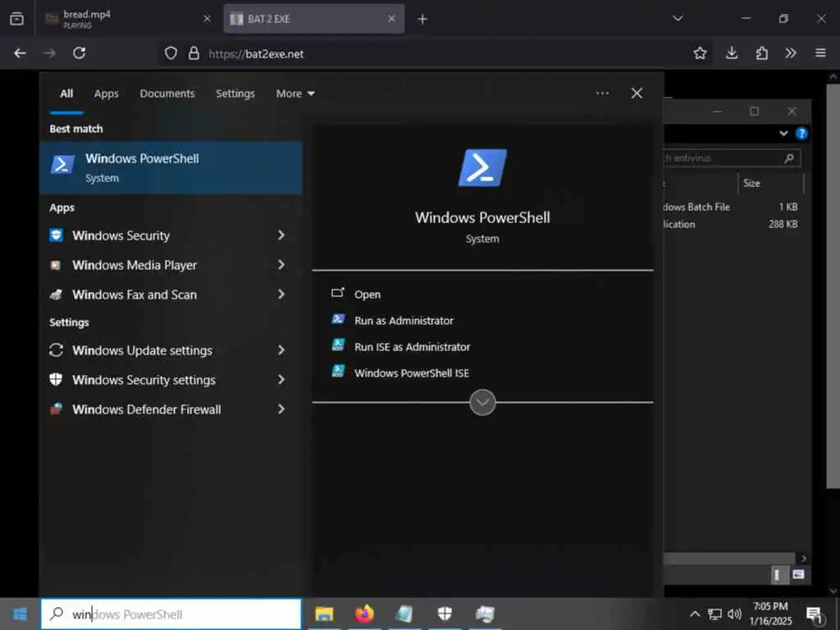Switch to the Apps search tab
This screenshot has height=630, width=840.
pyautogui.click(x=106, y=94)
